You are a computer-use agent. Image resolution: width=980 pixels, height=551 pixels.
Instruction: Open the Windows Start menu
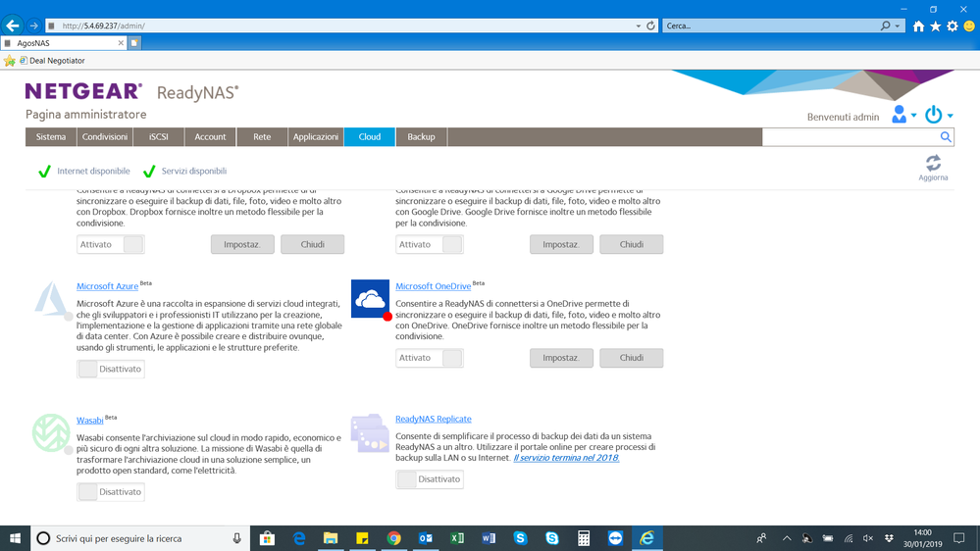(15, 538)
